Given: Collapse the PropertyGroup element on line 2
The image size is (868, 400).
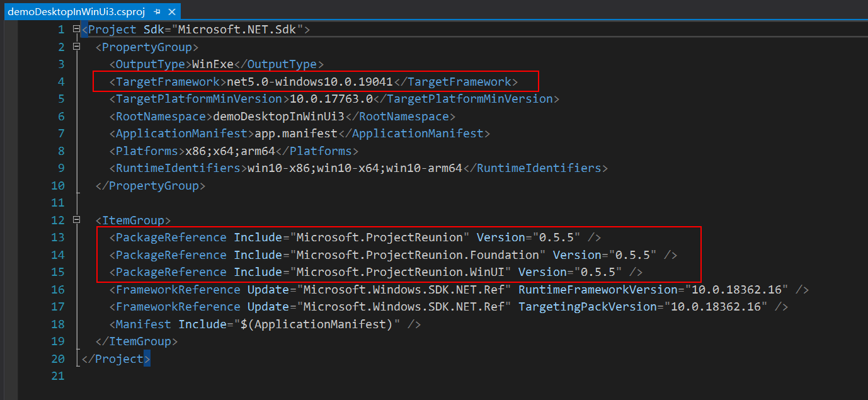Looking at the screenshot, I should pyautogui.click(x=76, y=47).
